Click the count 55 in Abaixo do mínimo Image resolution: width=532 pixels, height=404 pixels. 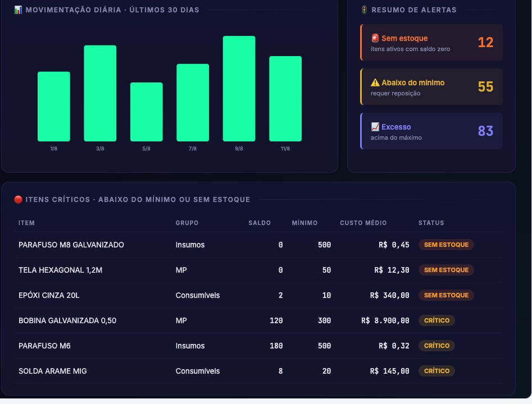(485, 87)
